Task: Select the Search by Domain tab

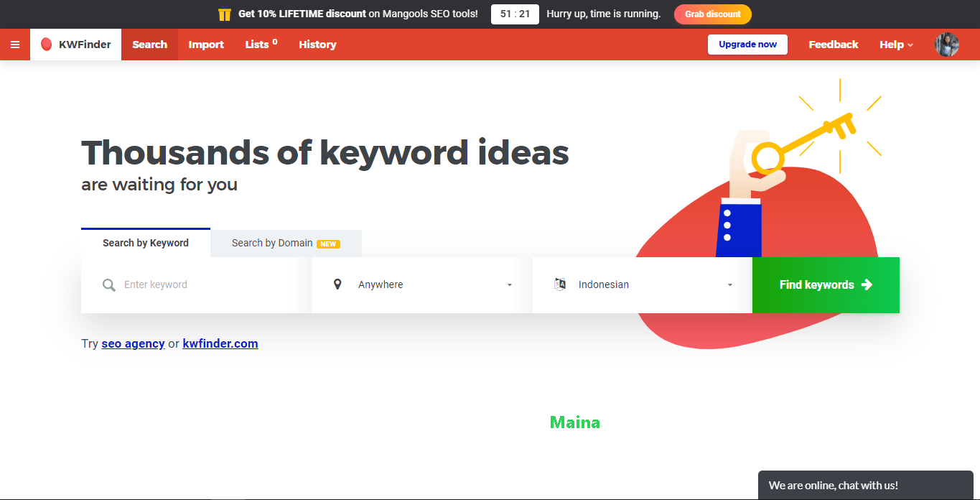Action: pyautogui.click(x=286, y=244)
